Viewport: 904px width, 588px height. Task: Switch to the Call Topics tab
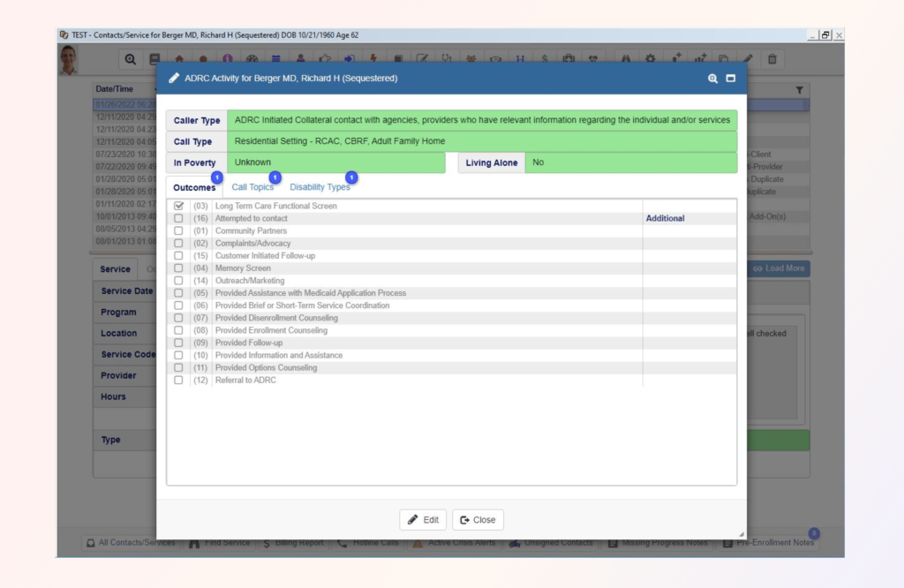pyautogui.click(x=252, y=187)
